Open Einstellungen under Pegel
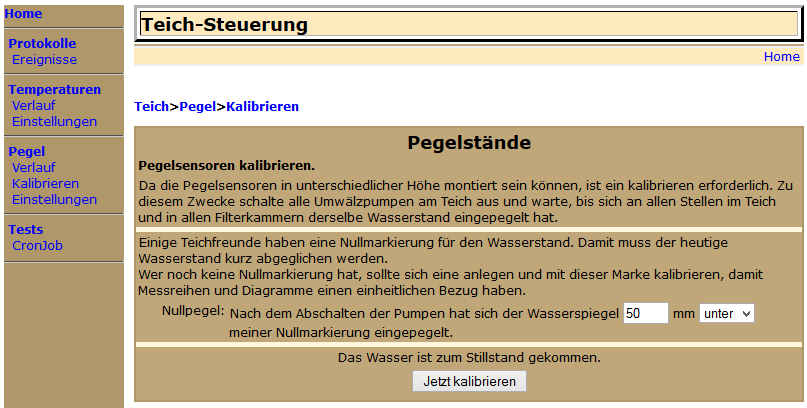Screen dimensions: 807x408 point(54,199)
